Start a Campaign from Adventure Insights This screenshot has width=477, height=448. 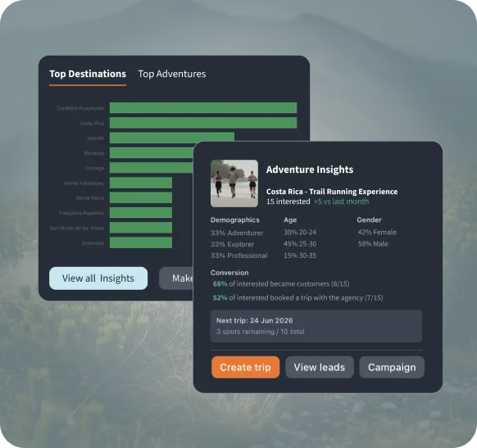pos(392,367)
